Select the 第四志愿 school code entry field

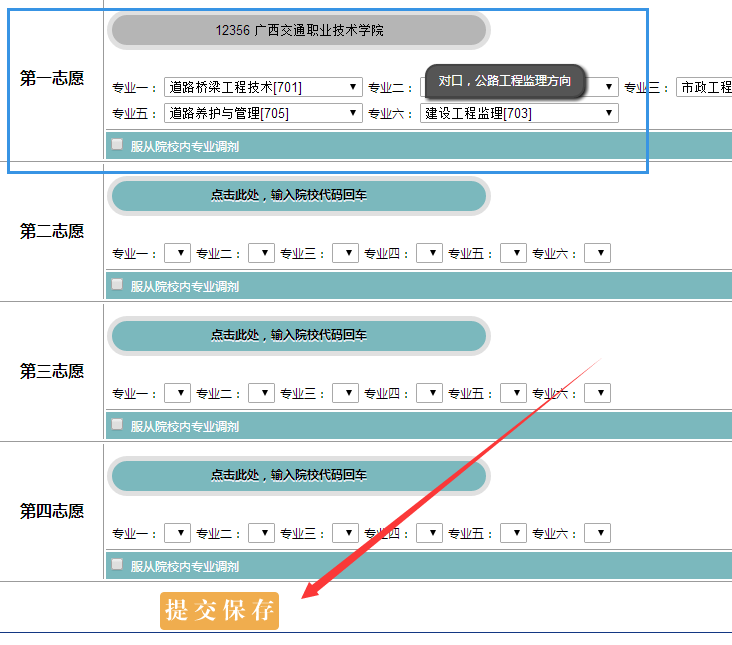pos(299,476)
